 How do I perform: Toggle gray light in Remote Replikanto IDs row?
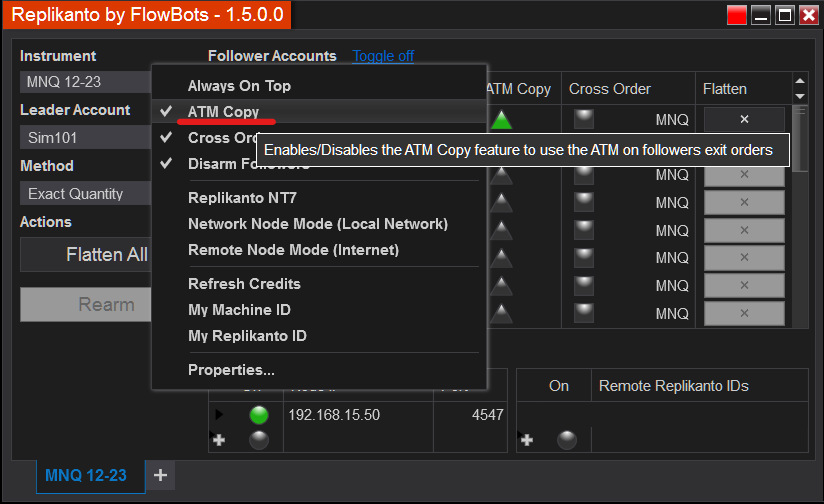point(566,440)
